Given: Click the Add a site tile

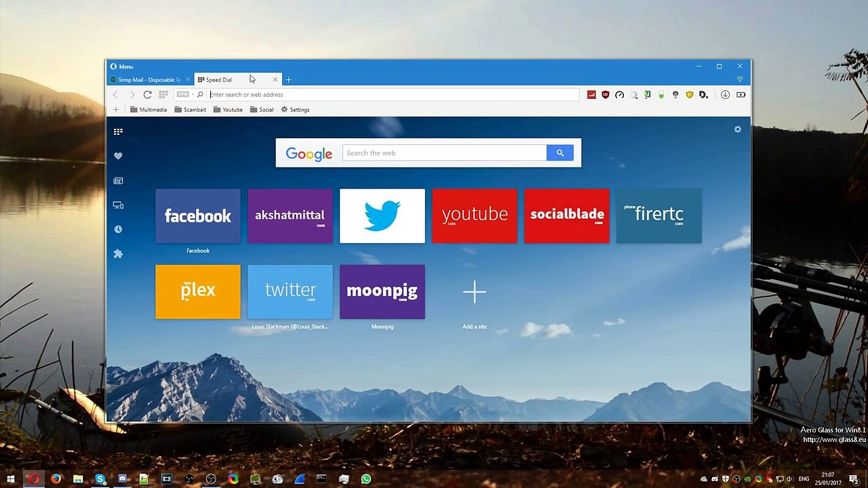Looking at the screenshot, I should point(475,292).
